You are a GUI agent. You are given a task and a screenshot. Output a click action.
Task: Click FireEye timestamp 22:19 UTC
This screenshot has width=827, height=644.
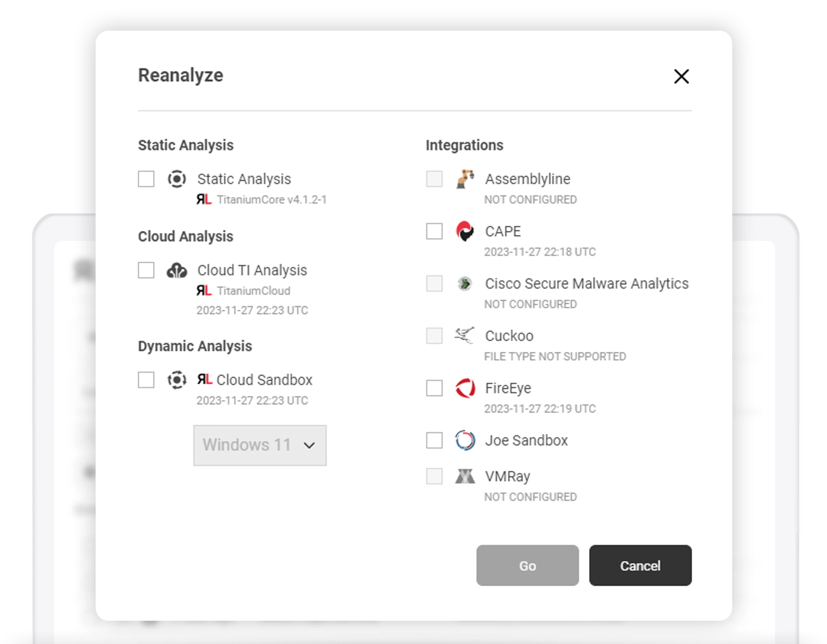(540, 409)
